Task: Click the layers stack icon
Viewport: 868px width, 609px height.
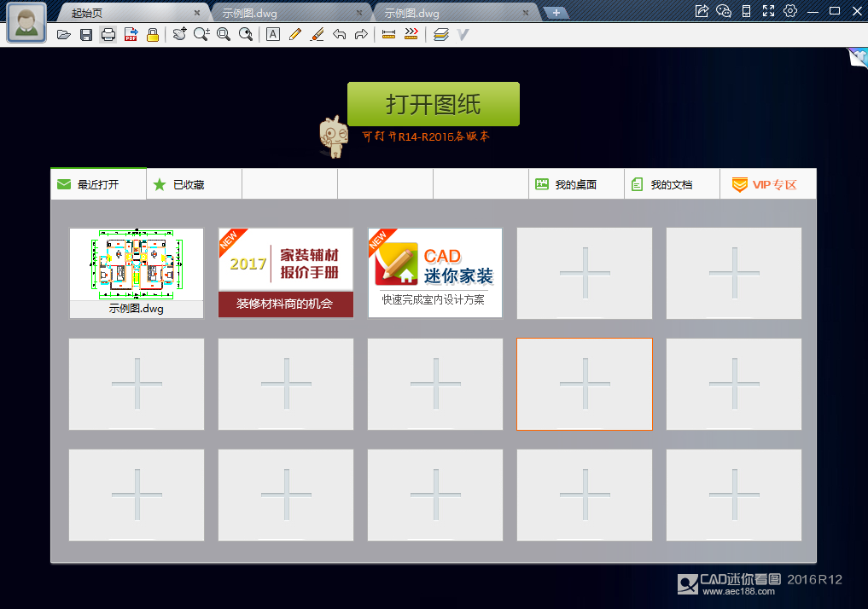Action: (x=440, y=35)
